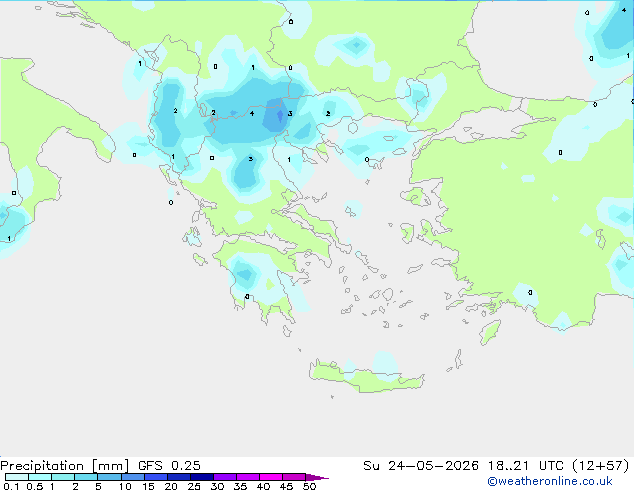The width and height of the screenshot is (634, 490).
Task: Click the 20–25 mm dark blue legend box
Action: [178, 477]
